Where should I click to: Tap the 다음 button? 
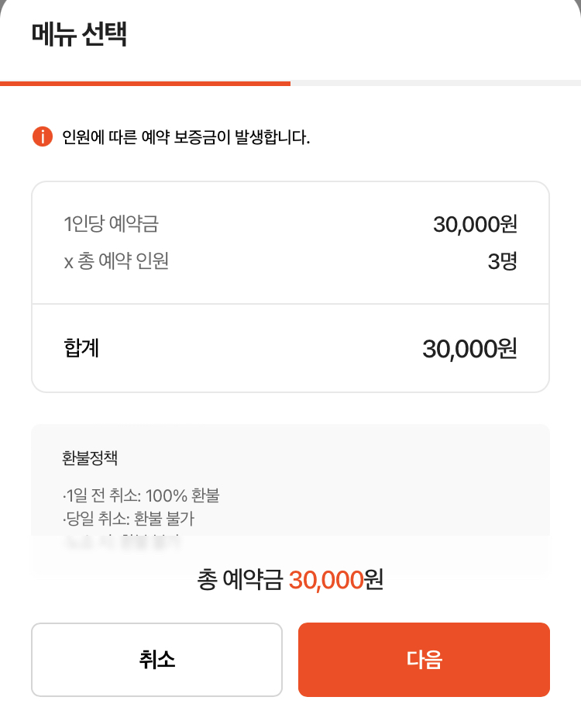pyautogui.click(x=424, y=659)
